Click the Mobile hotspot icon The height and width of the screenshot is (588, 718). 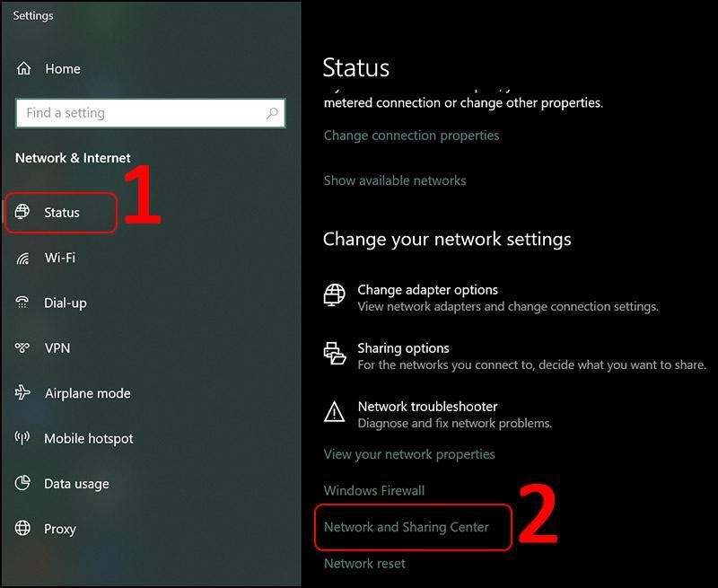[x=23, y=438]
